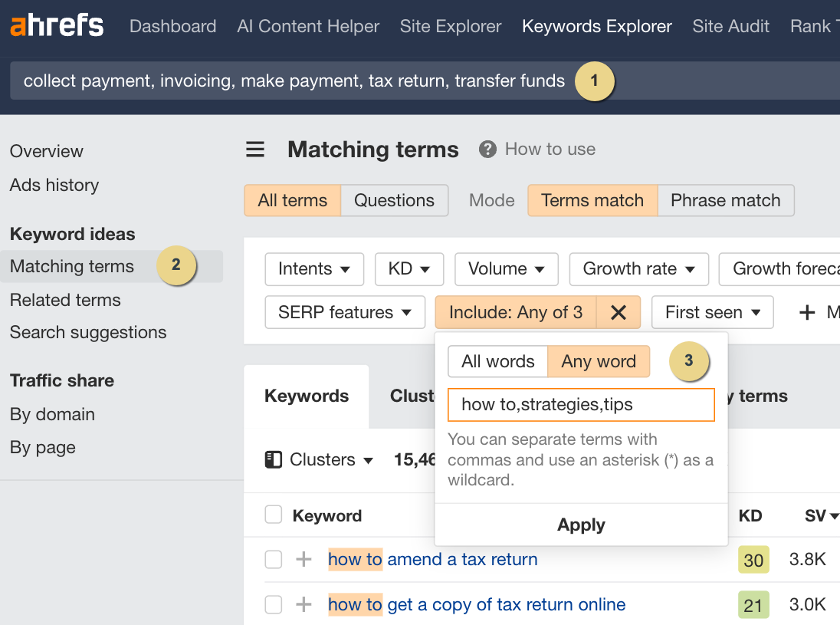Viewport: 840px width, 625px height.
Task: Open AI Content Helper
Action: [308, 26]
